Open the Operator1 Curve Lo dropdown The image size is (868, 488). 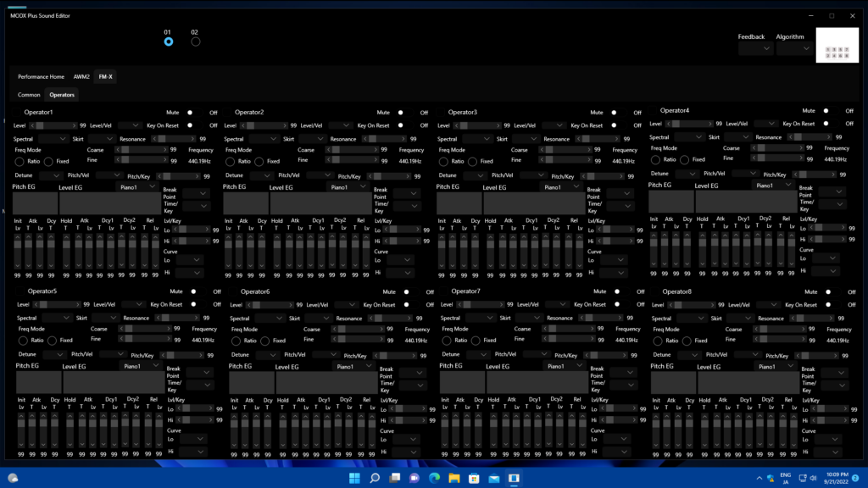click(190, 259)
